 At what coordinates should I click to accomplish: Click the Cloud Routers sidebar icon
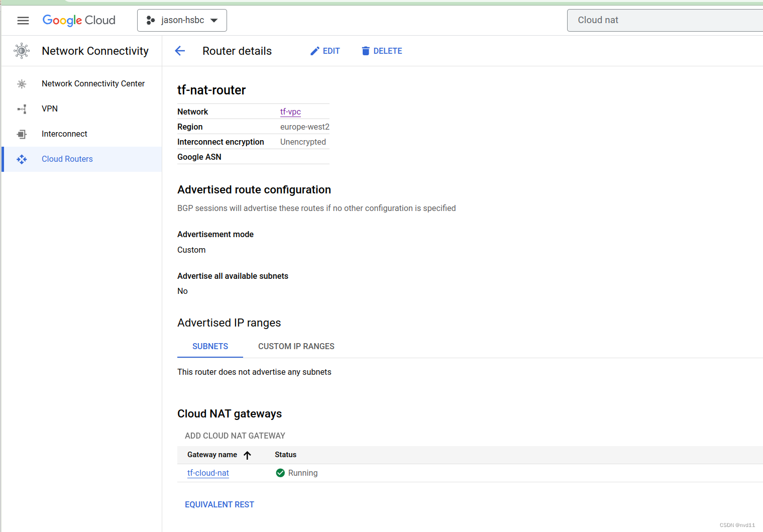click(22, 159)
